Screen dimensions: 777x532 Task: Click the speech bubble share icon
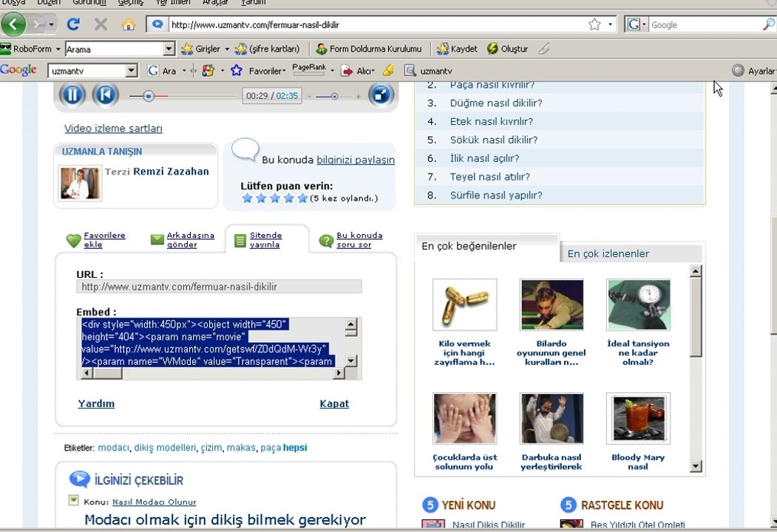tap(245, 149)
